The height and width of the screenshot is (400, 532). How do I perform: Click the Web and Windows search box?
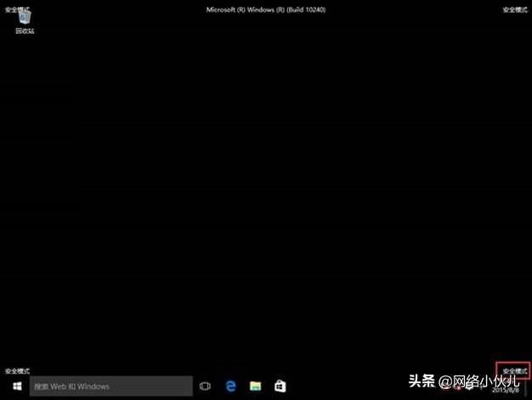tap(111, 386)
